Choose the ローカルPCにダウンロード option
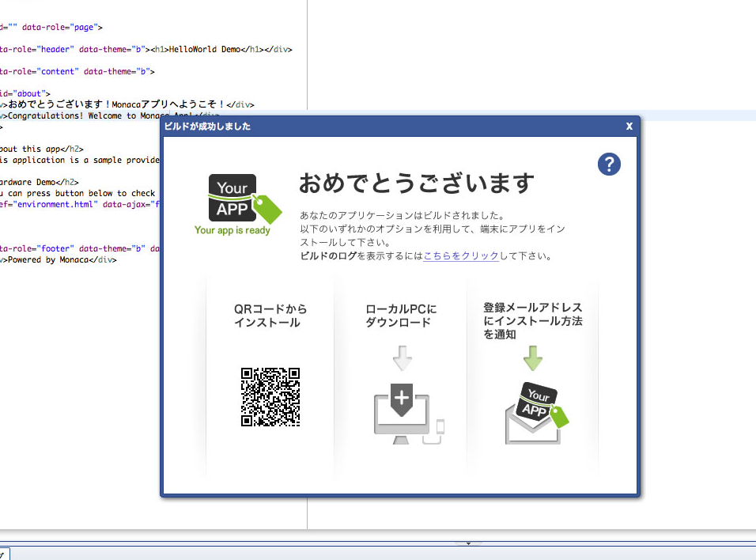756x560 pixels. pyautogui.click(x=401, y=316)
